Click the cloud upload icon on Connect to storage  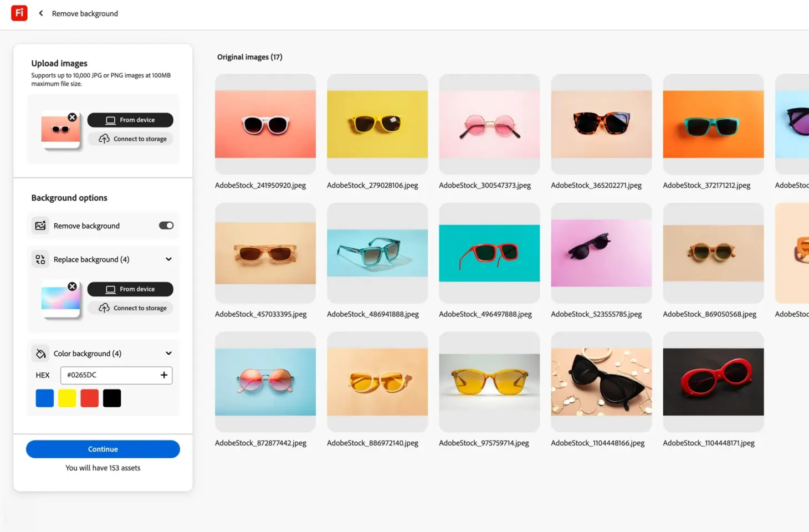[104, 139]
